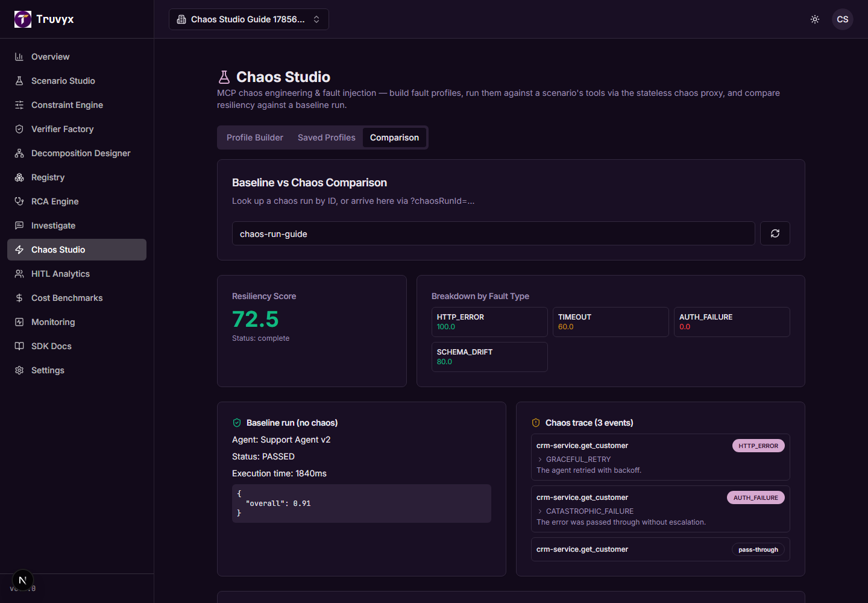Click the amber shield icon by Chaos trace
Screen dimensions: 868x603
click(536, 423)
